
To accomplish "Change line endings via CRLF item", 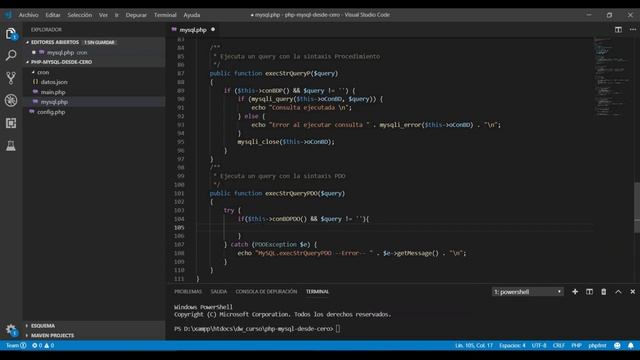I will coord(559,345).
